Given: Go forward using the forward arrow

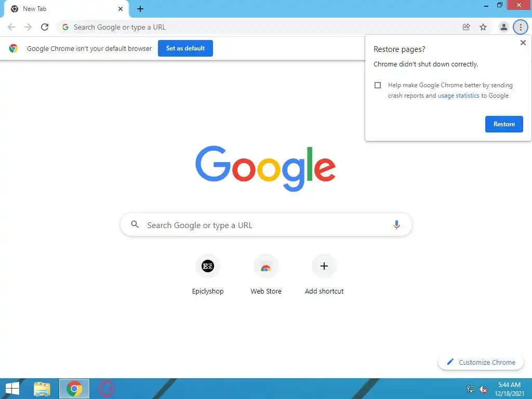Looking at the screenshot, I should [x=28, y=27].
